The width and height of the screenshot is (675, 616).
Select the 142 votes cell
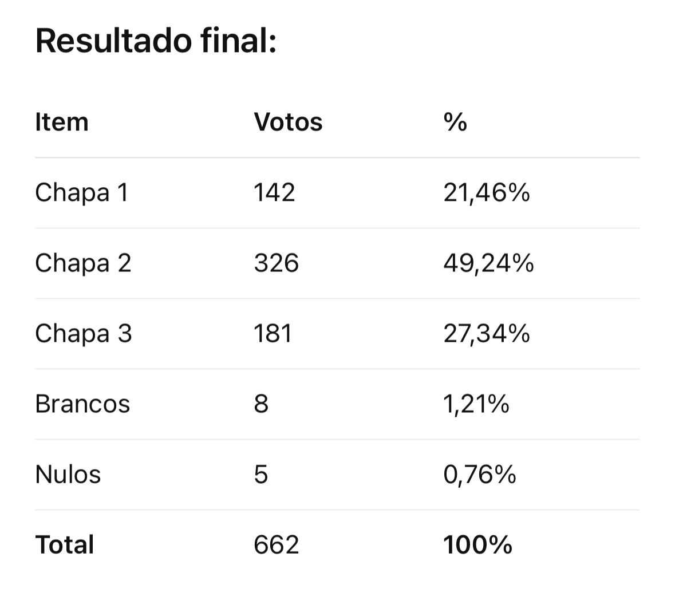(274, 193)
